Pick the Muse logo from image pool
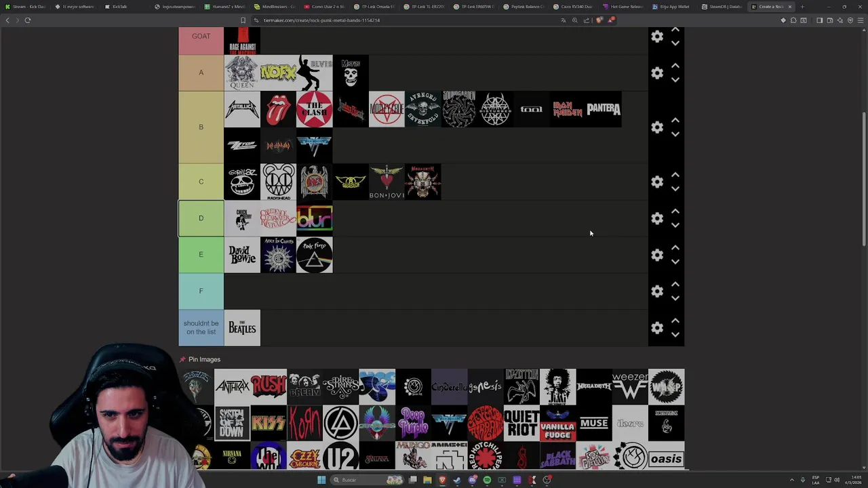868x488 pixels. (594, 424)
